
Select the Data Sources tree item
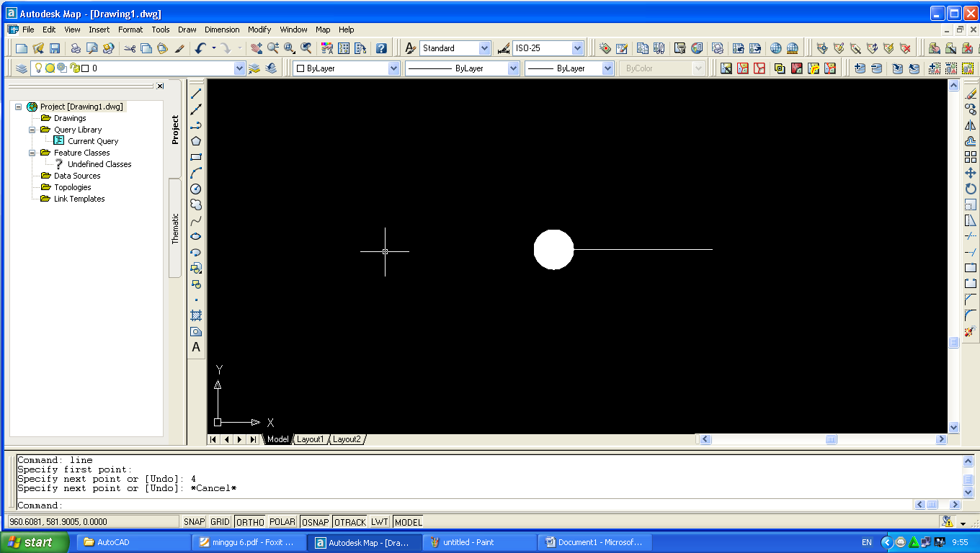[x=77, y=176]
